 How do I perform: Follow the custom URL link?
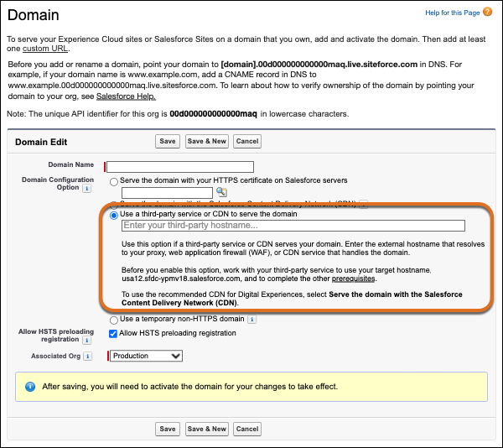point(45,49)
